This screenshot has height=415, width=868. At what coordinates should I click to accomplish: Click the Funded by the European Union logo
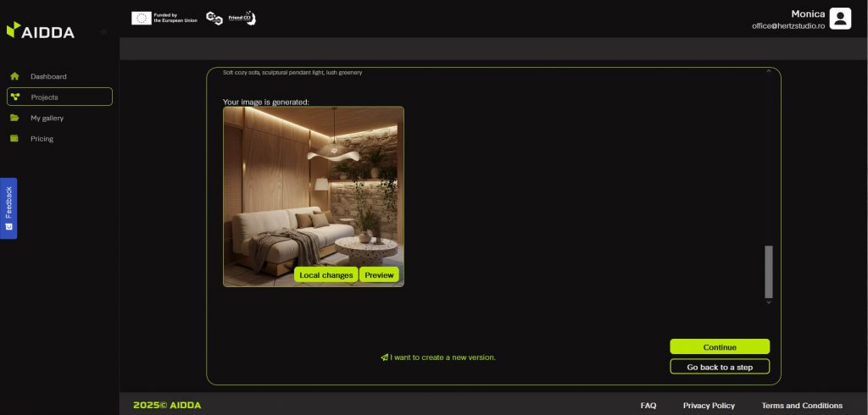coord(164,18)
